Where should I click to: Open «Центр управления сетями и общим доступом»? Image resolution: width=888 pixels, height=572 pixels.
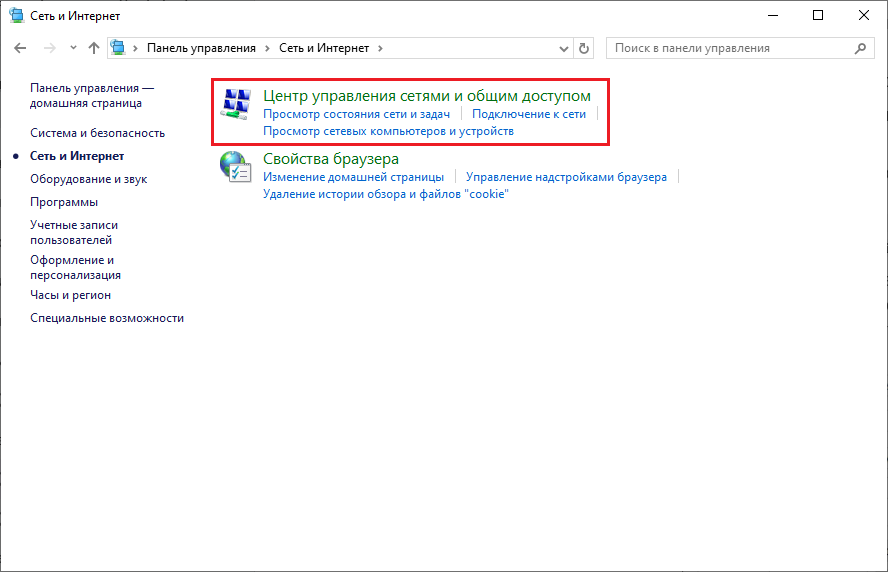coord(426,96)
